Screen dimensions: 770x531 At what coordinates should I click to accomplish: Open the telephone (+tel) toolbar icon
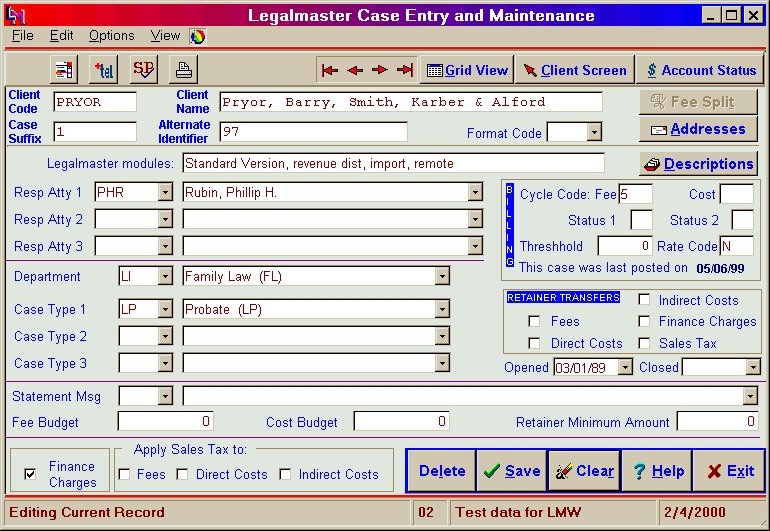pos(104,70)
